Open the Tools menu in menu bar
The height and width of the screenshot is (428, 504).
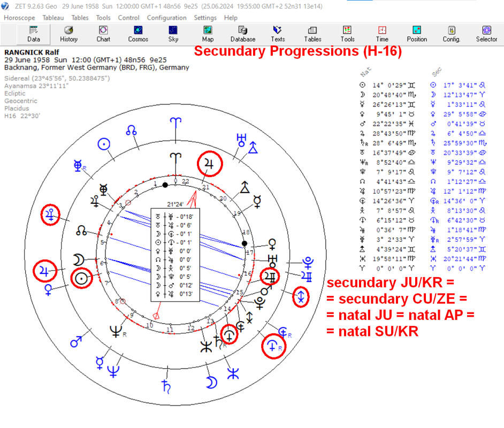[x=103, y=18]
